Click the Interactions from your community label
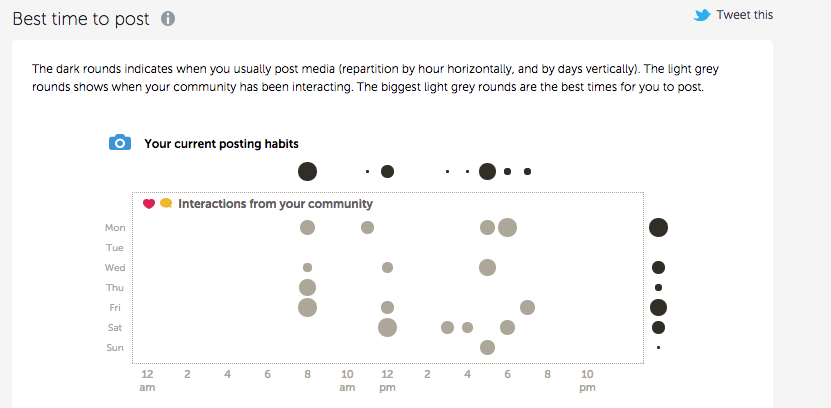831x408 pixels. (276, 203)
